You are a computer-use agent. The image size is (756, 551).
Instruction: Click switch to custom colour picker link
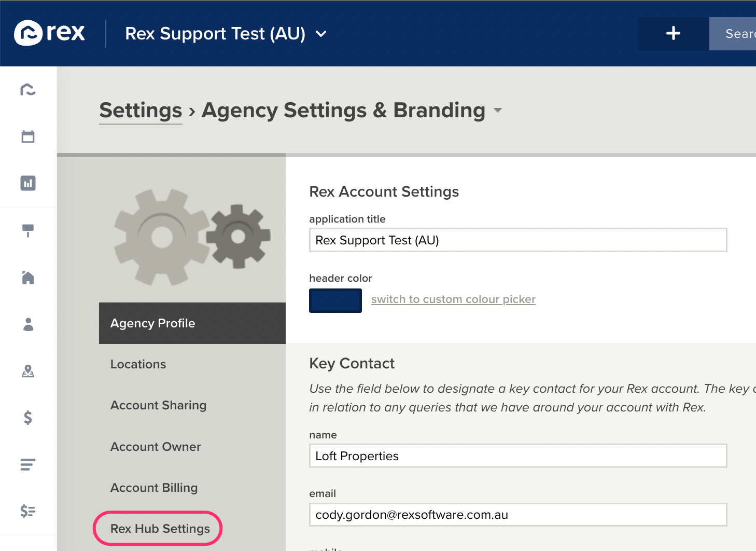453,299
